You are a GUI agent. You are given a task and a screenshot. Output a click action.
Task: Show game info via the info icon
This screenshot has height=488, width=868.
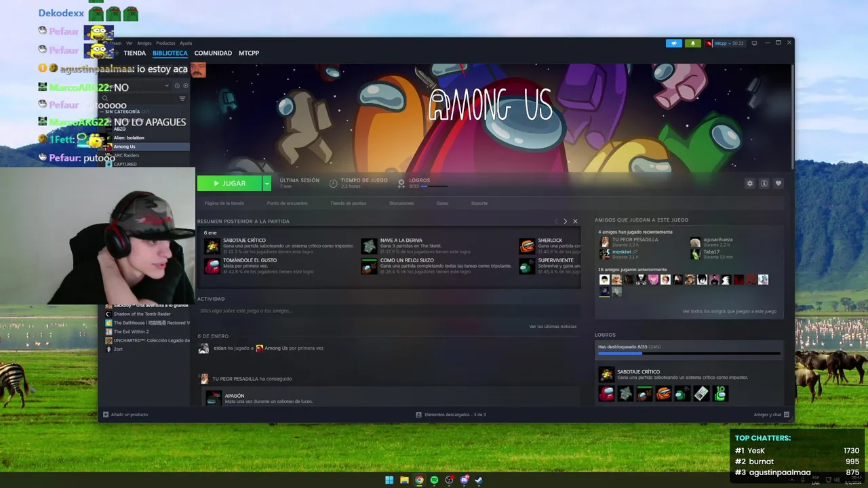point(764,184)
